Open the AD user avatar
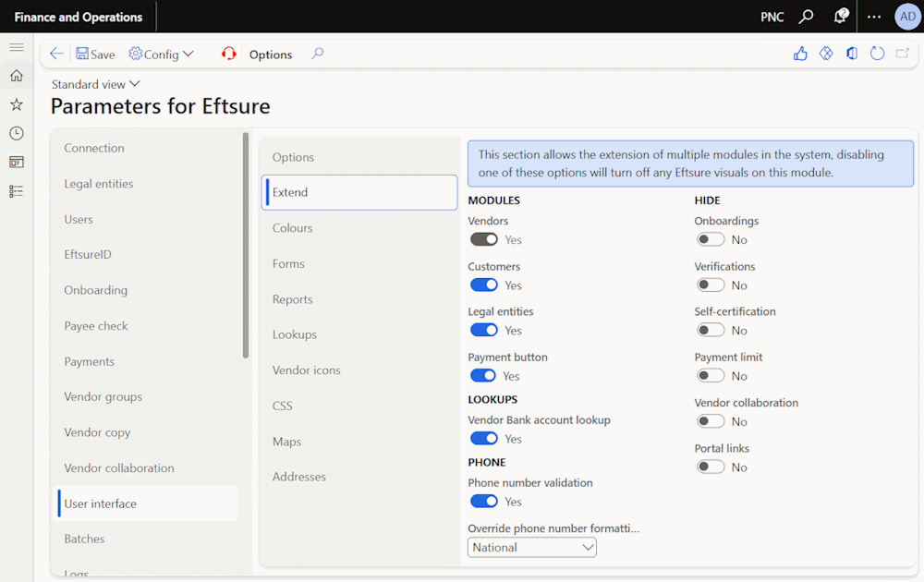 point(907,17)
